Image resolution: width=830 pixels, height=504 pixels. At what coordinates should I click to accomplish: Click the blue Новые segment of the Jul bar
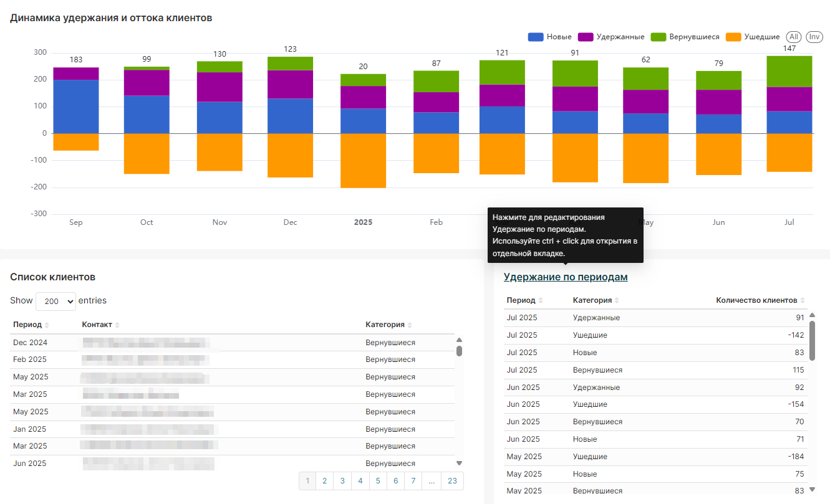pyautogui.click(x=789, y=122)
